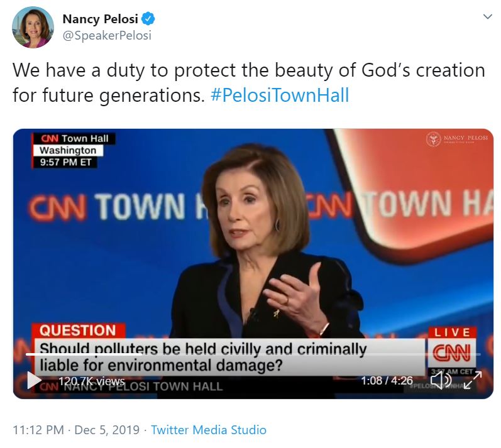Image resolution: width=501 pixels, height=448 pixels.
Task: Click the 120.7K views counter
Action: point(91,381)
